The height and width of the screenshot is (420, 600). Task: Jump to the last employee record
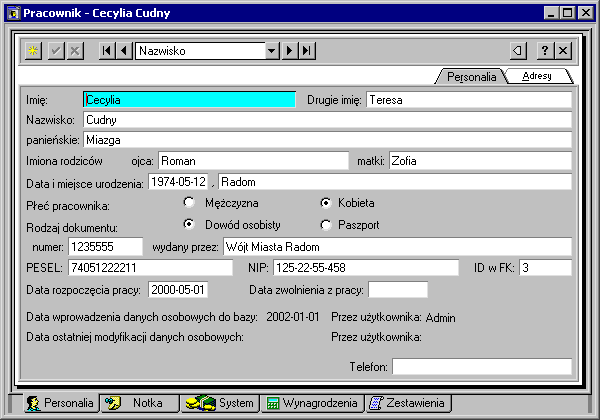(x=307, y=50)
